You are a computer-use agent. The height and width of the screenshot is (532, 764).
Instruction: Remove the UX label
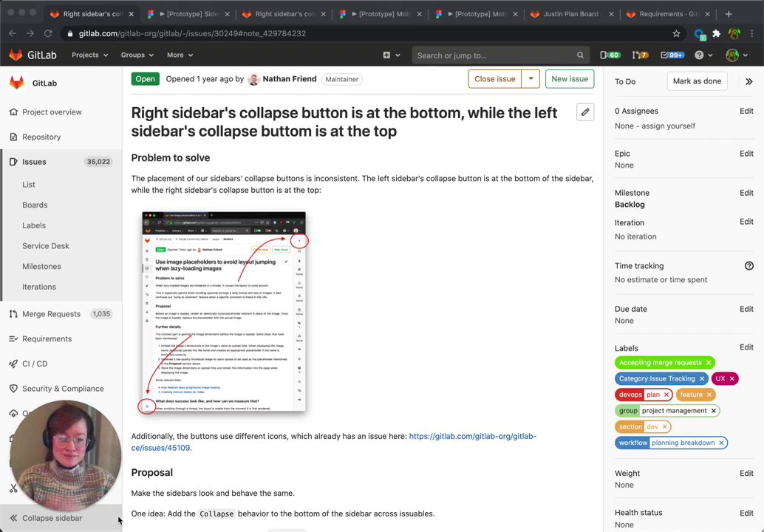(731, 378)
